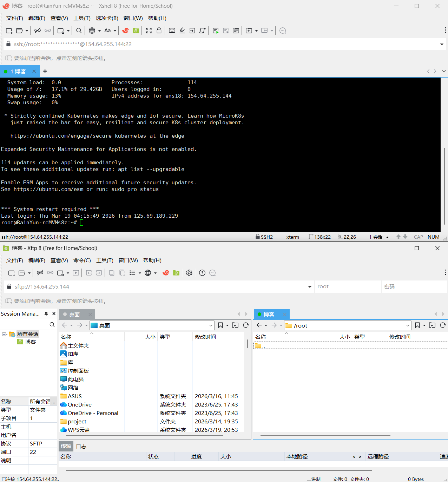Expand the remote path /root dropdown
This screenshot has height=482, width=448.
coord(408,325)
